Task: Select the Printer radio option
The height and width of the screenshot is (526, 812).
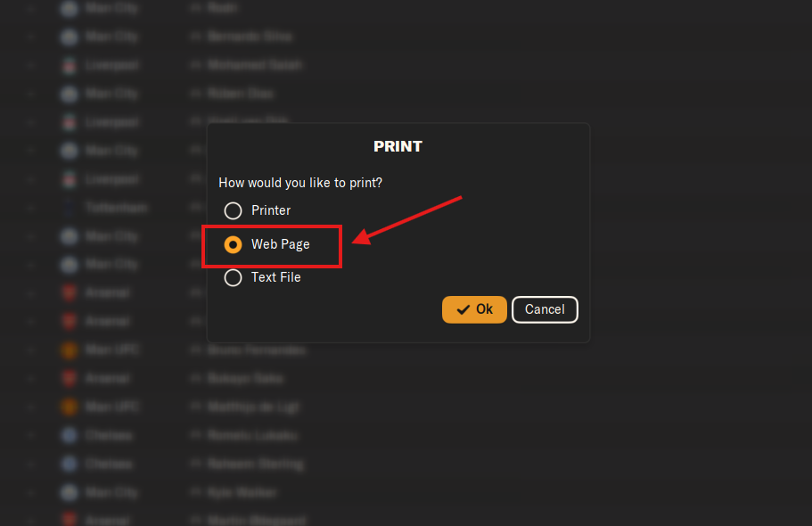Action: coord(233,210)
